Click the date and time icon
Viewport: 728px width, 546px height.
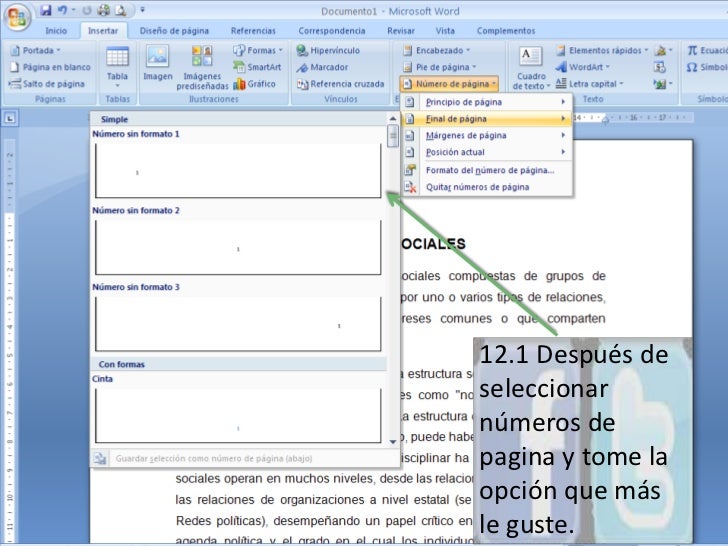[x=660, y=67]
